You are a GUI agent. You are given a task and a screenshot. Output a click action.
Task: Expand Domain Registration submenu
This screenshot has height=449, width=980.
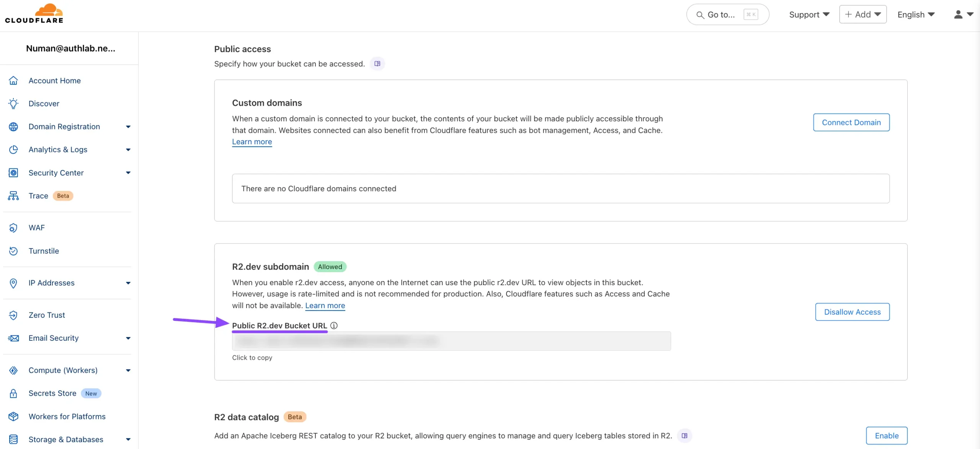click(128, 127)
